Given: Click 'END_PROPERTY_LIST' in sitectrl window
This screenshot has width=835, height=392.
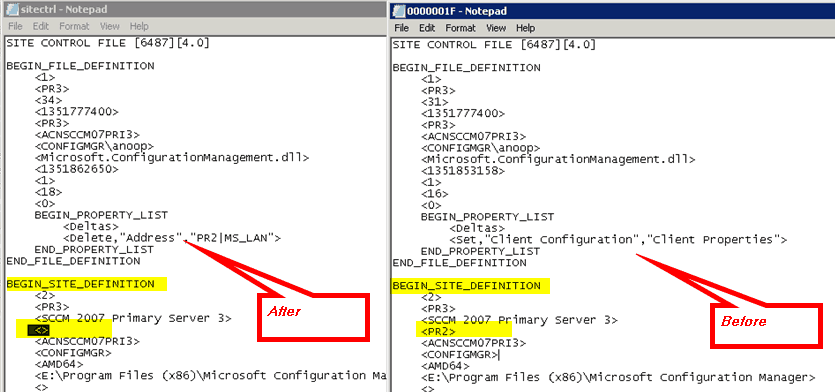Looking at the screenshot, I should pos(94,249).
